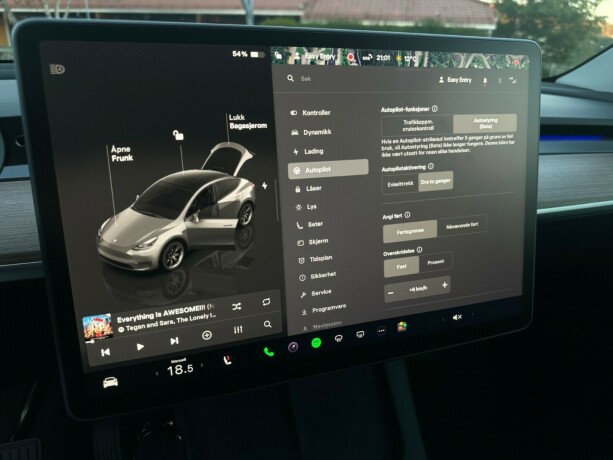Image resolution: width=613 pixels, height=460 pixels.
Task: Open the Dynamikk settings menu
Action: [312, 132]
